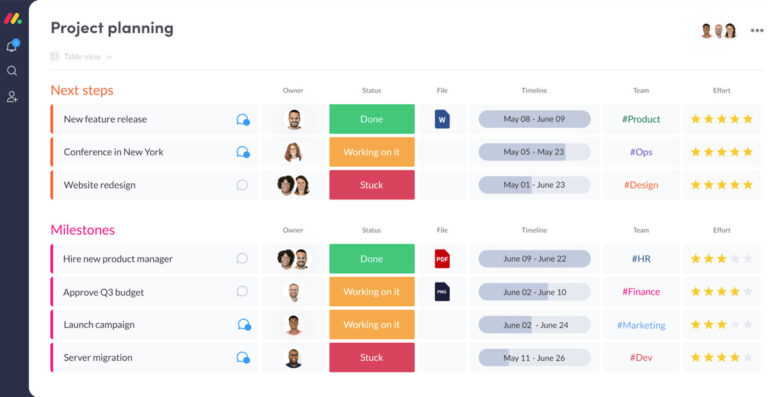Click the Project planning board title

pyautogui.click(x=112, y=28)
